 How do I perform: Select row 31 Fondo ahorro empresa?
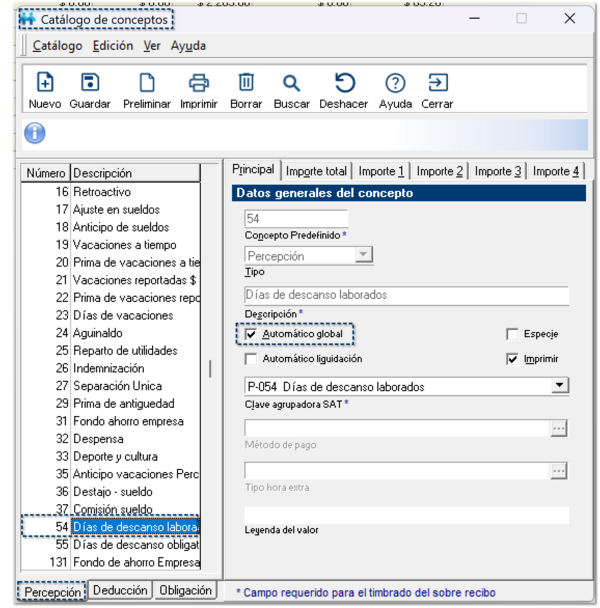[x=111, y=421]
